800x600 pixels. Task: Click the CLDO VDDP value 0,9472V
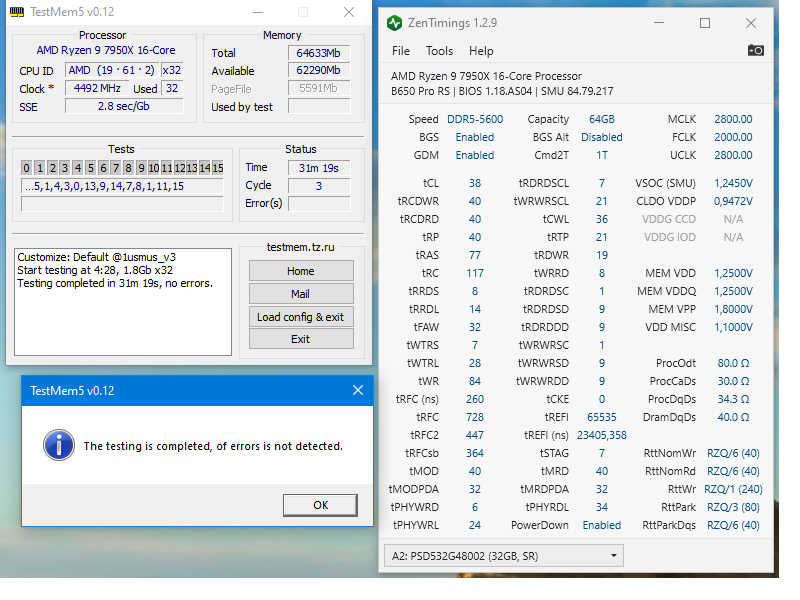click(x=733, y=201)
